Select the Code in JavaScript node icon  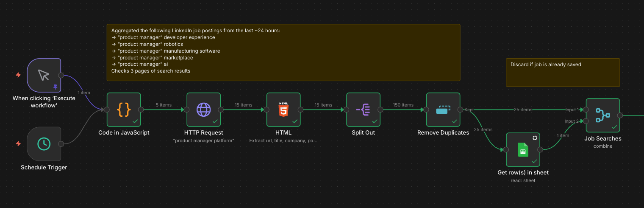pos(124,110)
